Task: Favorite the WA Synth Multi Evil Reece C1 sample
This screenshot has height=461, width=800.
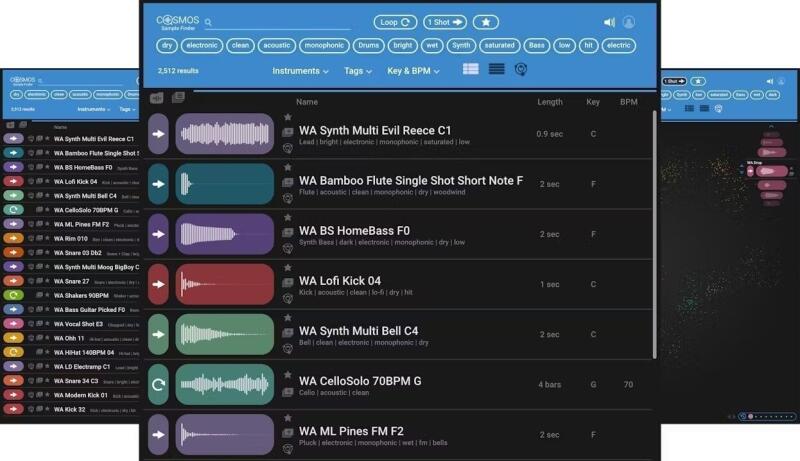Action: tap(288, 118)
